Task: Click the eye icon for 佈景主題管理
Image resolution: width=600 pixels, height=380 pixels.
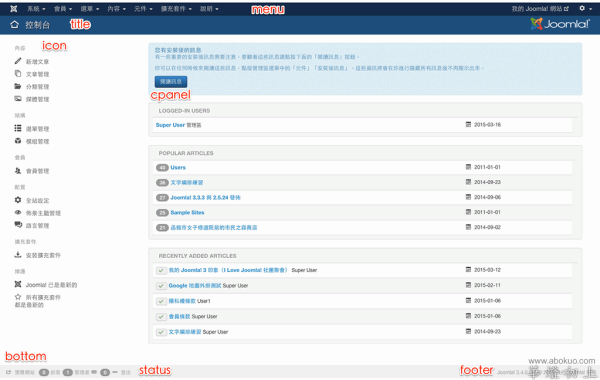Action: pos(18,212)
